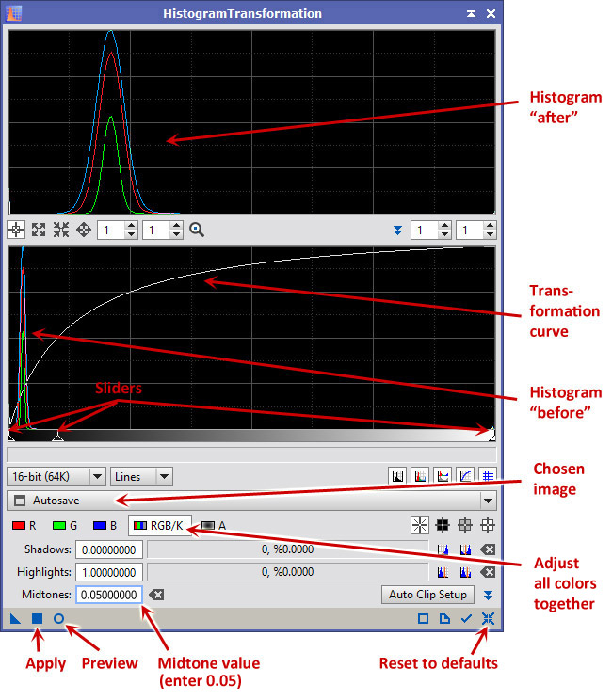Open the Lines plot style dropdown
612x700 pixels.
141,477
